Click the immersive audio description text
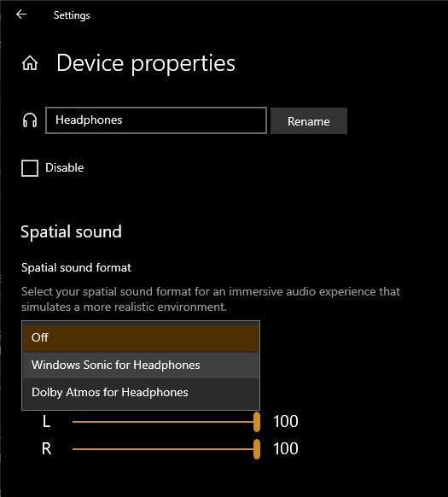Screen dimensions: 448x497 [211, 299]
